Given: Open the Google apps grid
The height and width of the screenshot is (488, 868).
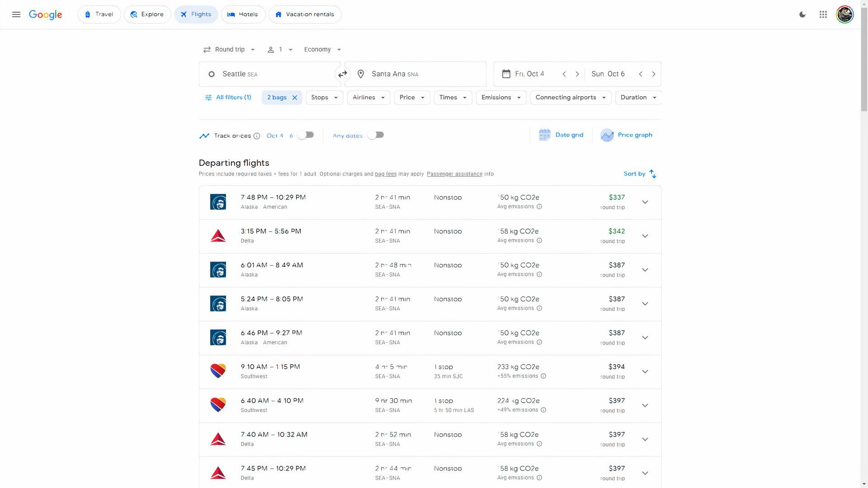Looking at the screenshot, I should [823, 14].
